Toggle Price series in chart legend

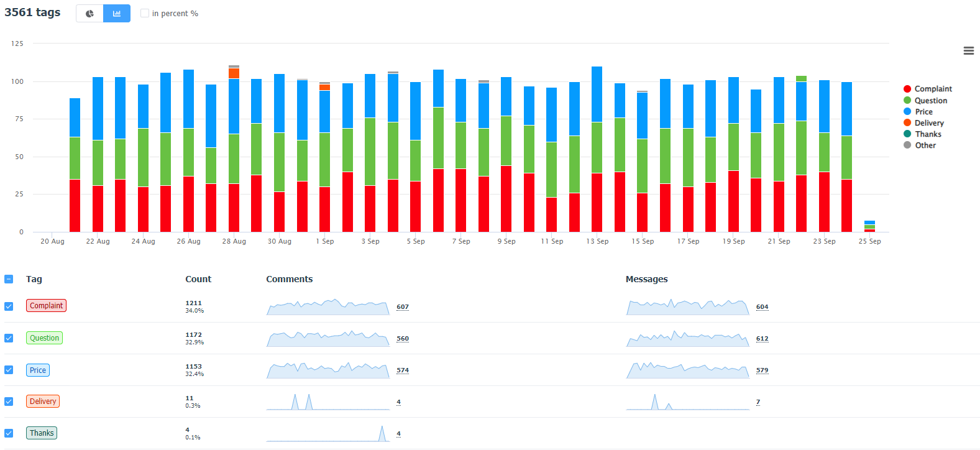[x=918, y=112]
